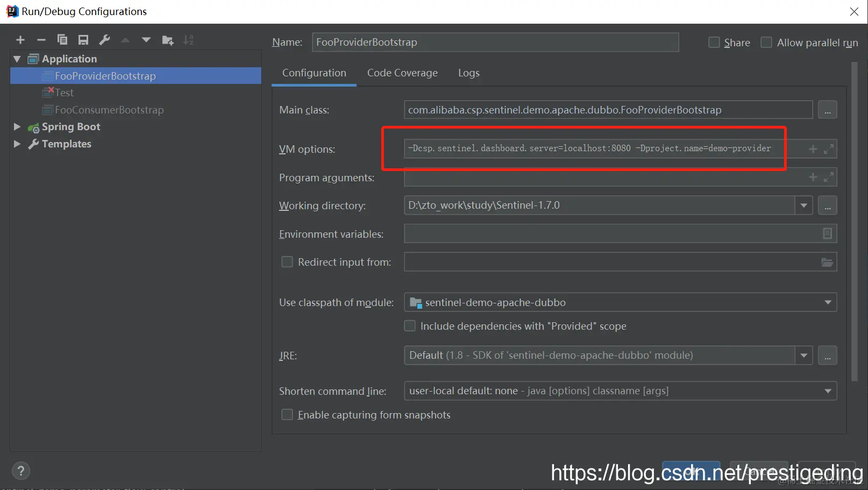Image resolution: width=868 pixels, height=490 pixels.
Task: Copy the selected configuration
Action: (62, 40)
